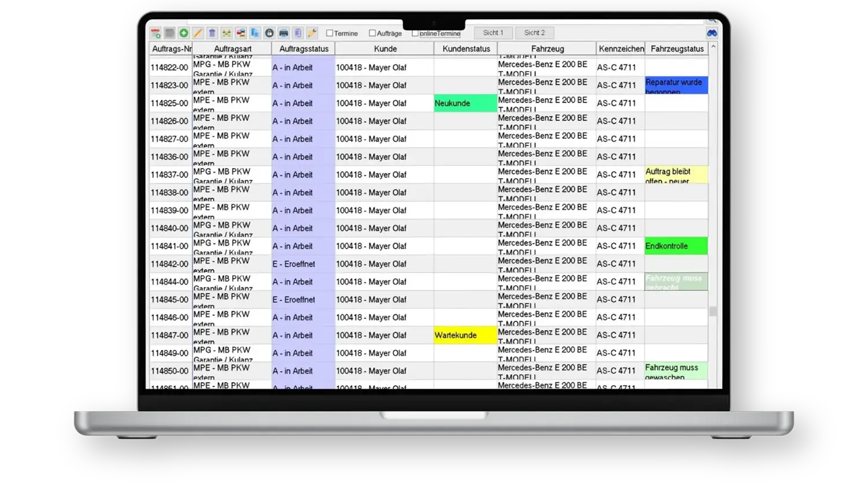Select order number 114822-00
The height and width of the screenshot is (488, 868).
170,68
